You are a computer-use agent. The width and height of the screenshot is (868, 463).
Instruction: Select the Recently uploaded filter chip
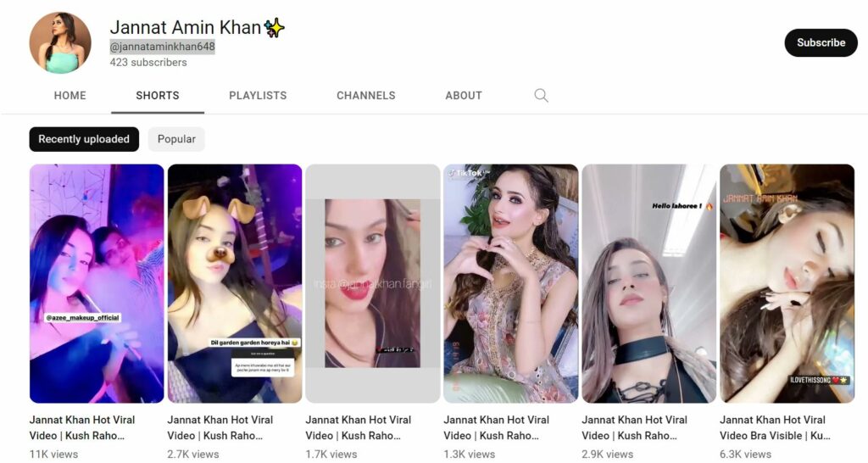[x=84, y=139]
